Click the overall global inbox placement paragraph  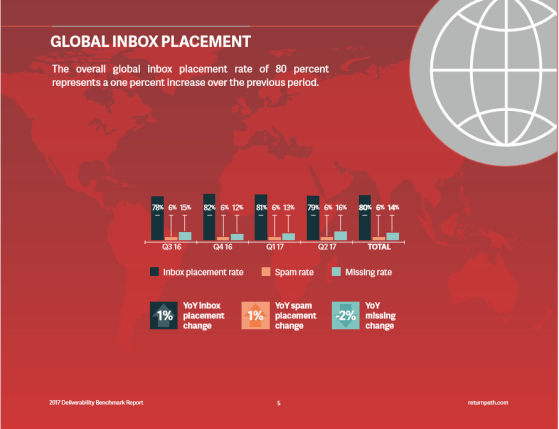click(190, 76)
